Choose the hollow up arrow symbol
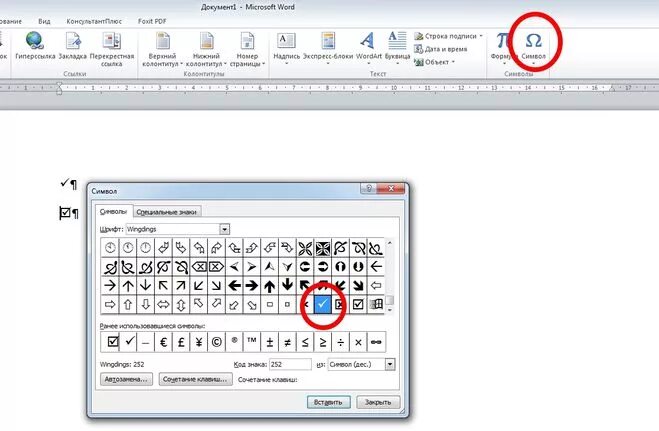Screen dimensions: 659x431 point(128,304)
